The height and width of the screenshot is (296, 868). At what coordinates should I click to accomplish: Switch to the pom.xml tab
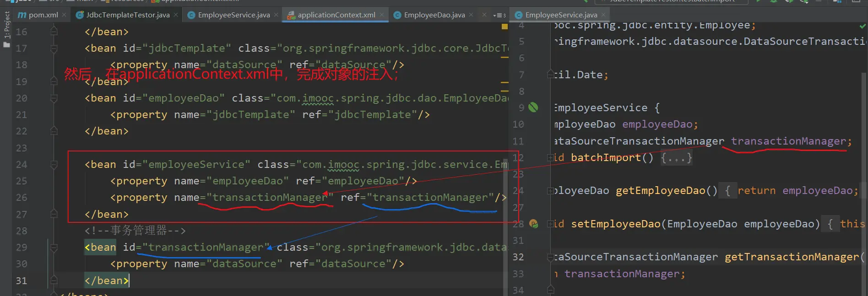(x=43, y=15)
